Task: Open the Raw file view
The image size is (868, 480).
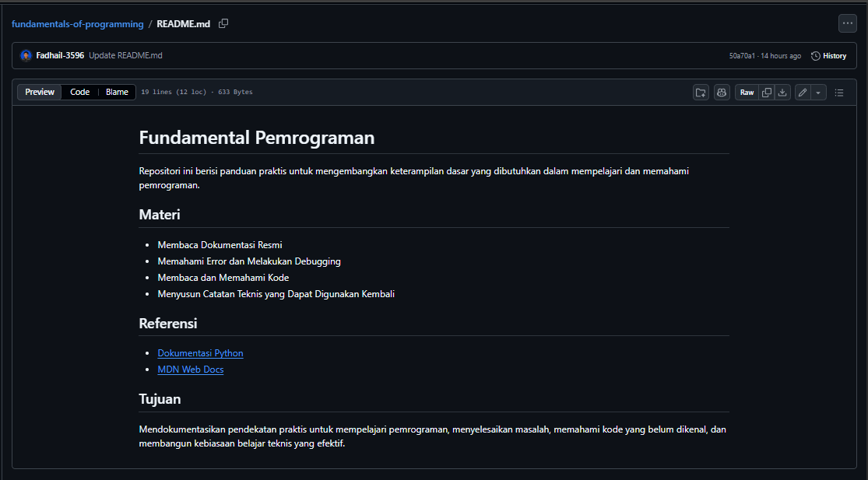Action: pos(747,93)
